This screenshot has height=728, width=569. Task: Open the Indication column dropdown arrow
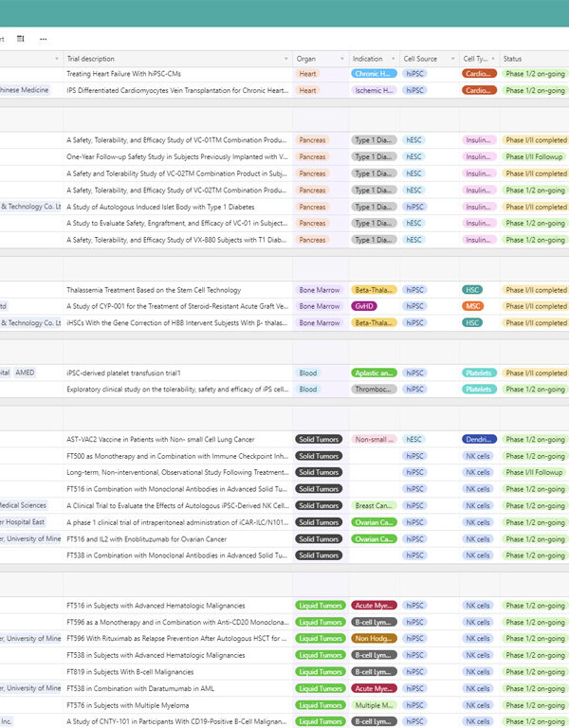click(x=393, y=59)
